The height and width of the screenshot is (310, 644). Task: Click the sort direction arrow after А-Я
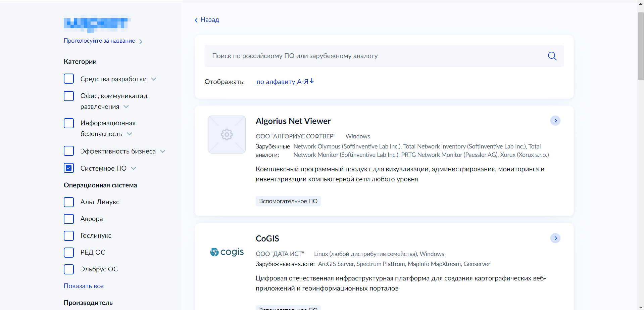pos(312,81)
